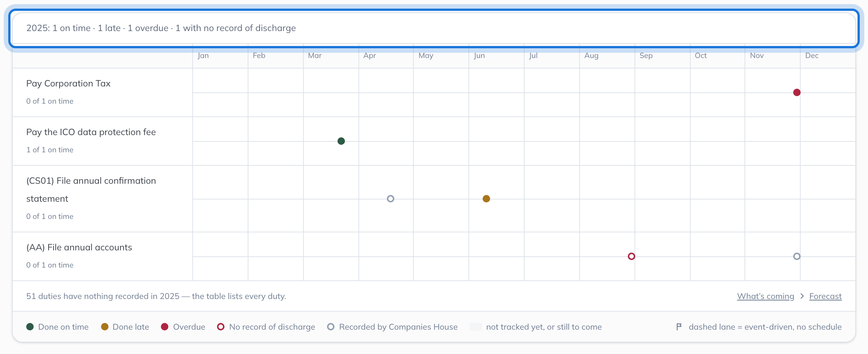Click '0 of 1 on time' under the CS01 duty
The height and width of the screenshot is (354, 868).
[x=50, y=216]
